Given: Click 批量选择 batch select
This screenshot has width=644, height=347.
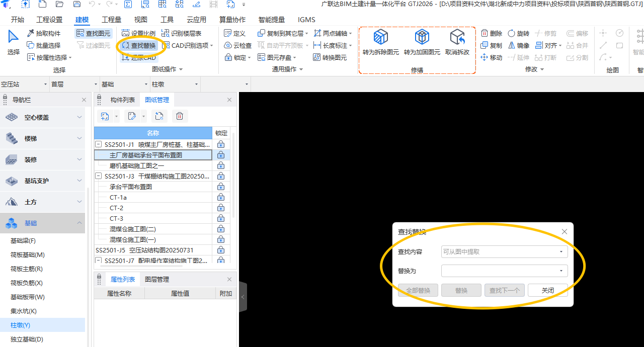Looking at the screenshot, I should (x=43, y=45).
